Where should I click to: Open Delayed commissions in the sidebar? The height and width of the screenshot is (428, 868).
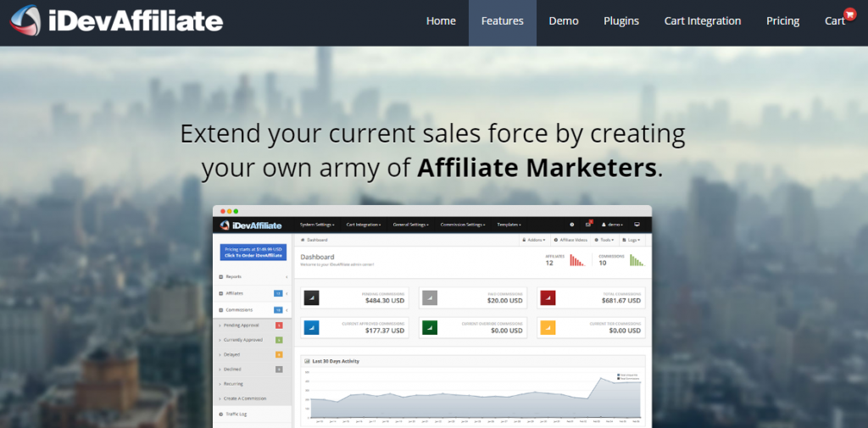click(253, 354)
